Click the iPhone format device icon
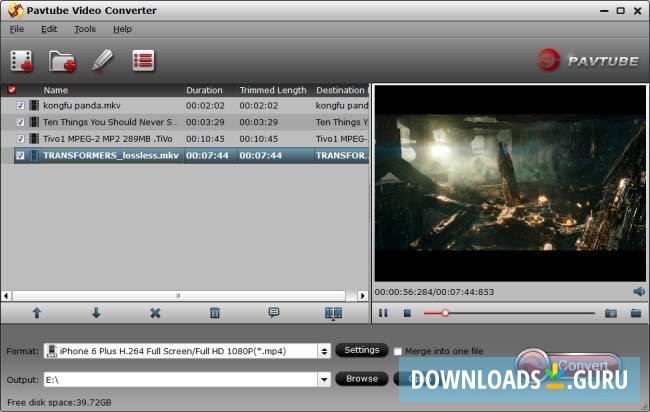The width and height of the screenshot is (650, 412). (51, 351)
